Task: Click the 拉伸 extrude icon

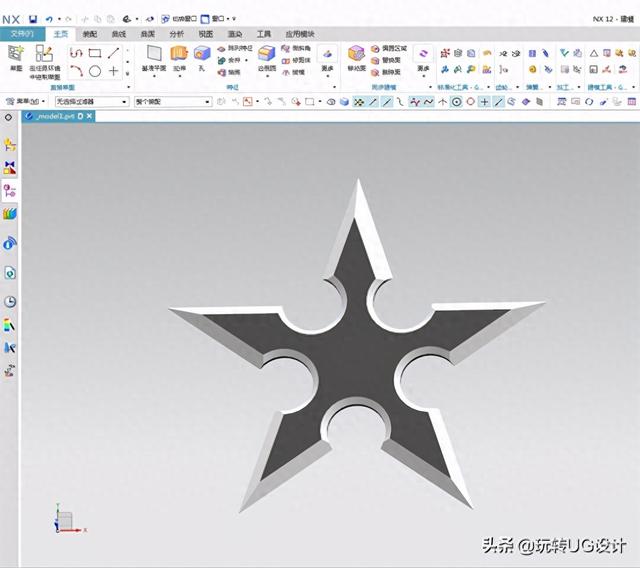Action: pyautogui.click(x=179, y=53)
